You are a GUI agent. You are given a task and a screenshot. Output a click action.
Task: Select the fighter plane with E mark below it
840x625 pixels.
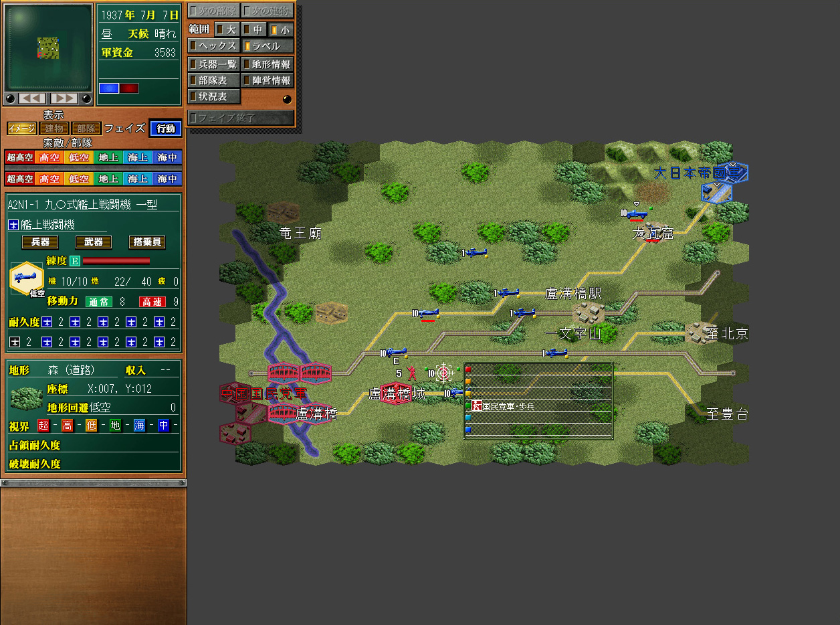coord(396,353)
